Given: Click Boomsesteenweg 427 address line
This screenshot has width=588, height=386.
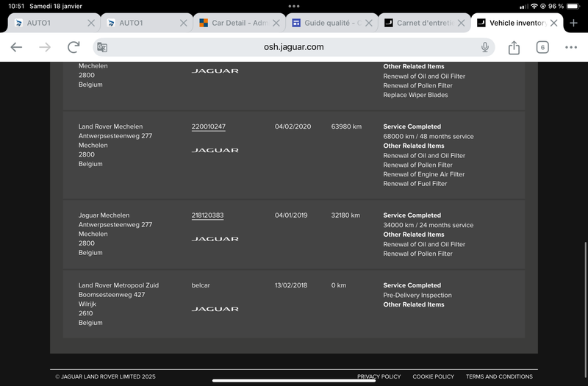Looking at the screenshot, I should coord(112,295).
